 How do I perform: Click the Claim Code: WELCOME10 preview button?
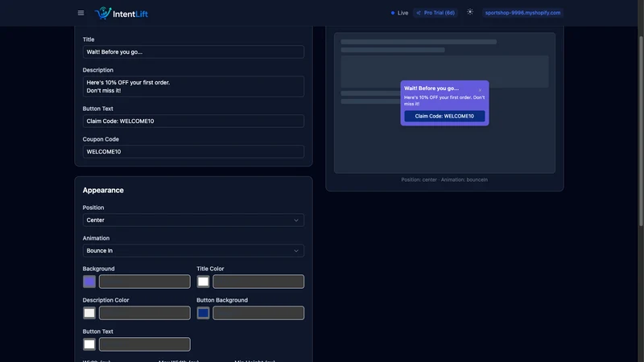coord(444,116)
